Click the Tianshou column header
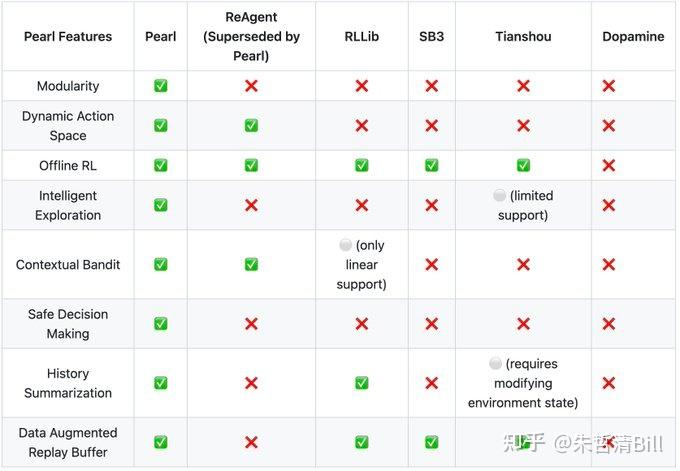The height and width of the screenshot is (471, 680). click(523, 37)
